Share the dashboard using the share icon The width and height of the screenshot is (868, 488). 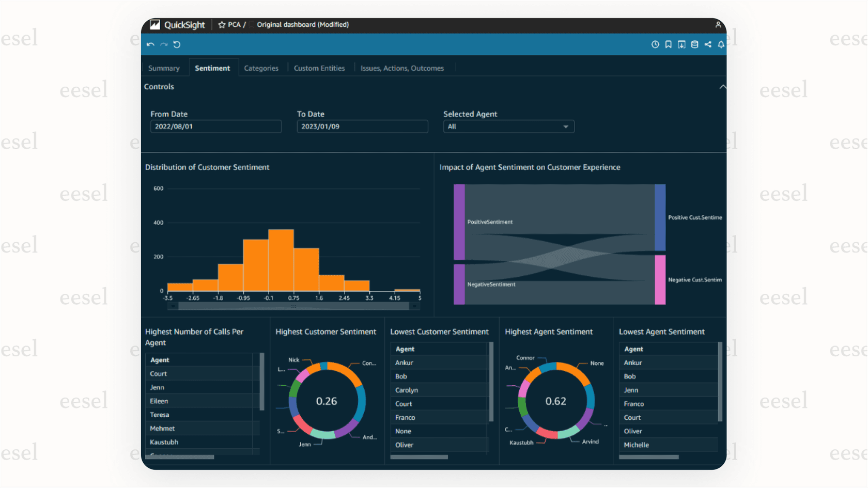(x=708, y=44)
